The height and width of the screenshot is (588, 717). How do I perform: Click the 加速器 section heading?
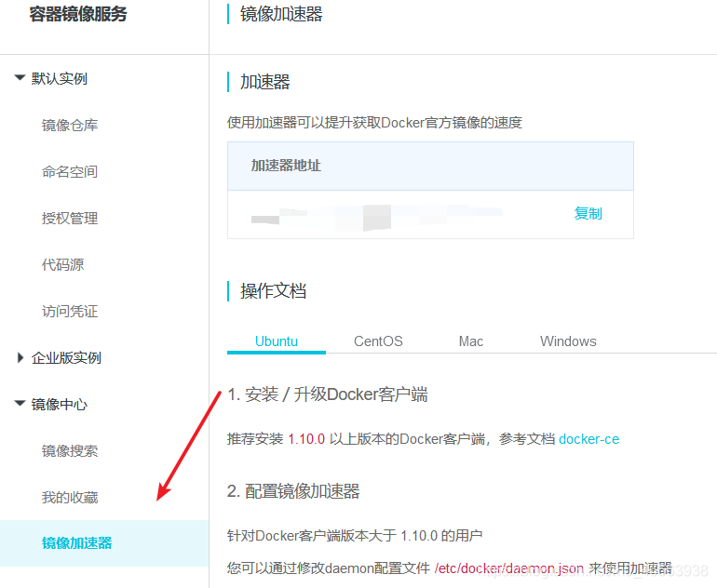(x=265, y=82)
